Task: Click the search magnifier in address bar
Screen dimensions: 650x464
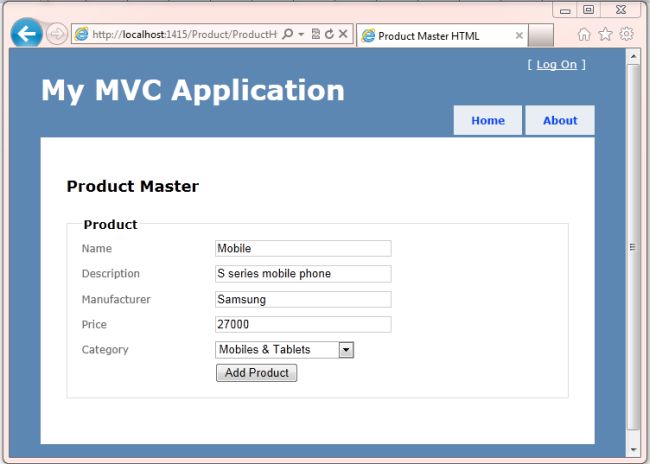Action: point(287,34)
